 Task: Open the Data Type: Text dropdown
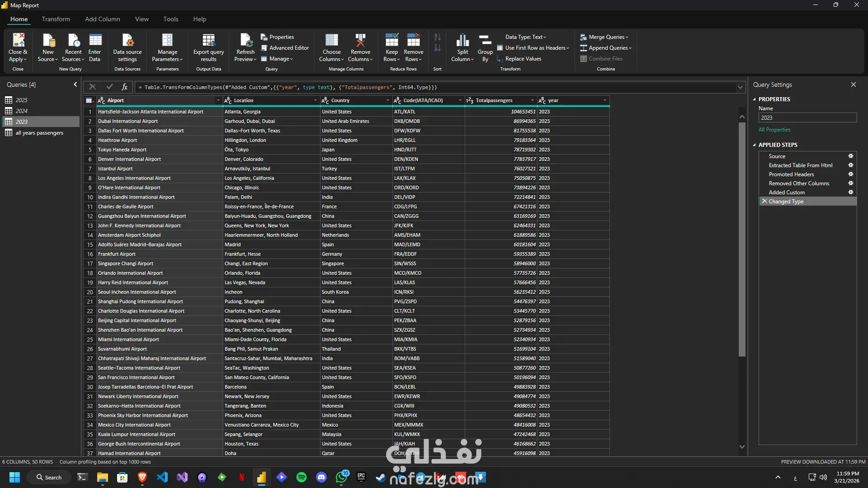point(525,37)
